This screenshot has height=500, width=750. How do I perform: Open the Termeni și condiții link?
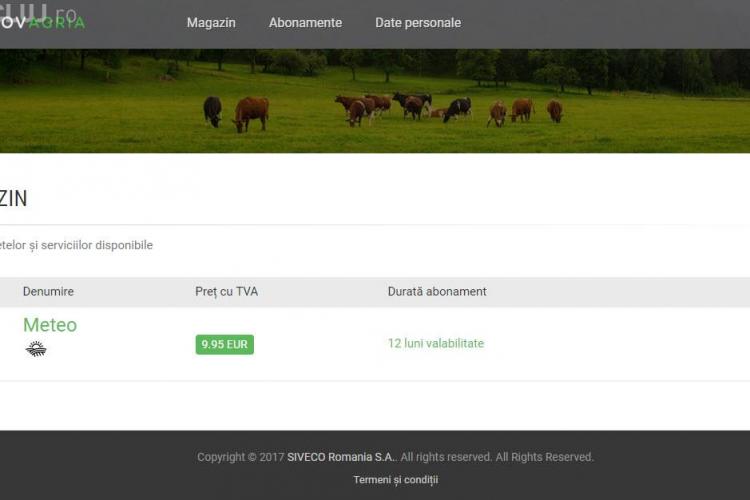click(x=395, y=480)
